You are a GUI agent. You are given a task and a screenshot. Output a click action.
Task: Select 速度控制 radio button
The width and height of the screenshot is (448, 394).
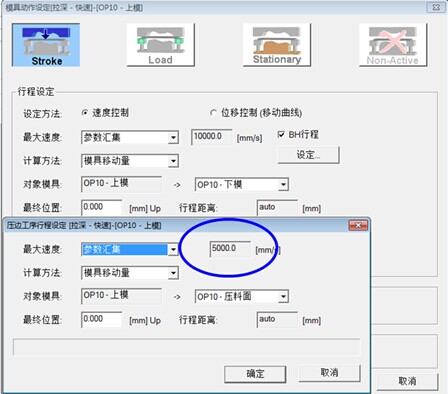(x=85, y=113)
